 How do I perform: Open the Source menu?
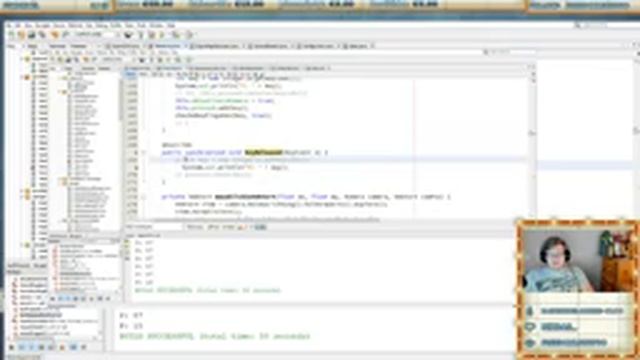pos(58,26)
